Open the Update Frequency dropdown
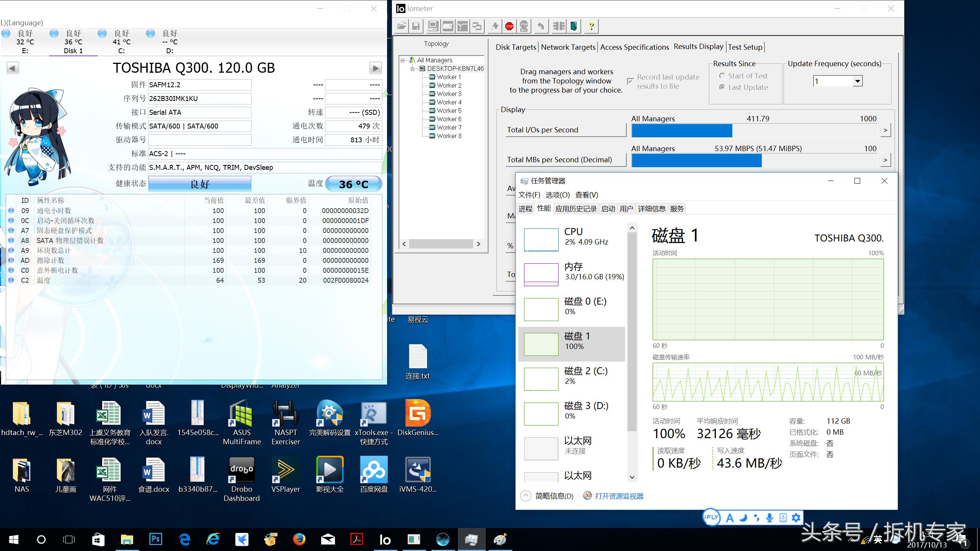 [857, 81]
